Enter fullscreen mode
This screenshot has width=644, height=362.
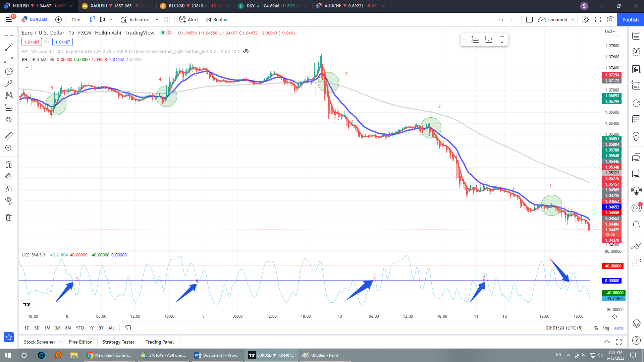tap(598, 19)
